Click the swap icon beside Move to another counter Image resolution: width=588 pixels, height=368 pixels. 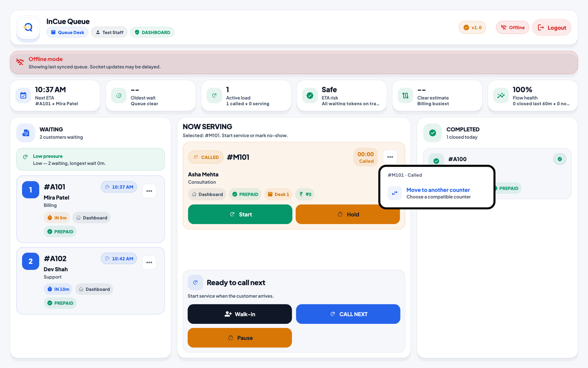(395, 193)
